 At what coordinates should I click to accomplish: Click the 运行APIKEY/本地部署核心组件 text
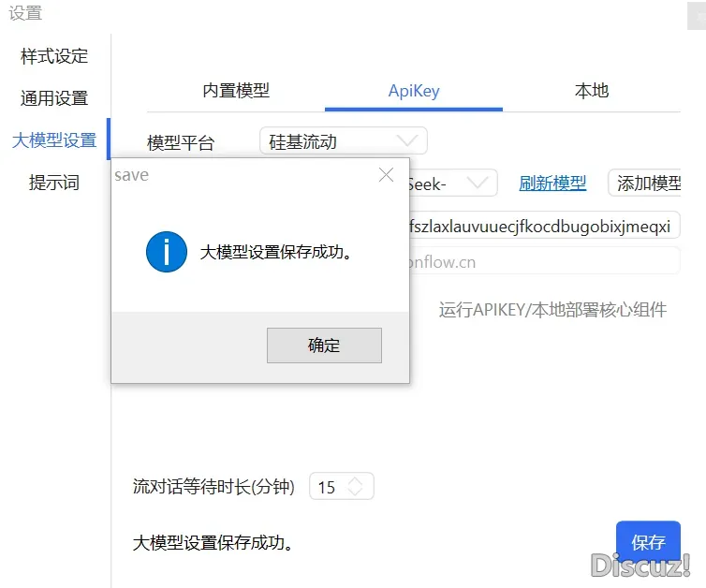[552, 310]
